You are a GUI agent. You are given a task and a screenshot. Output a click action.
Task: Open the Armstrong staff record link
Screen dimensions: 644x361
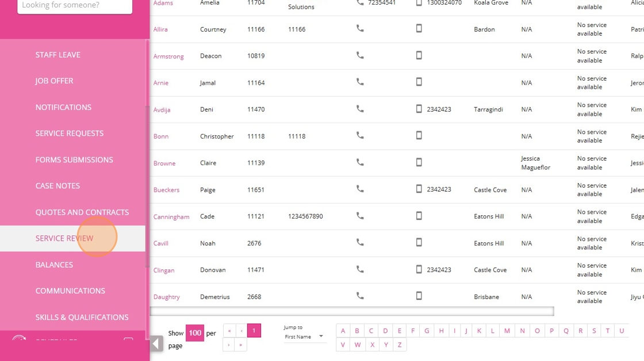coord(168,56)
